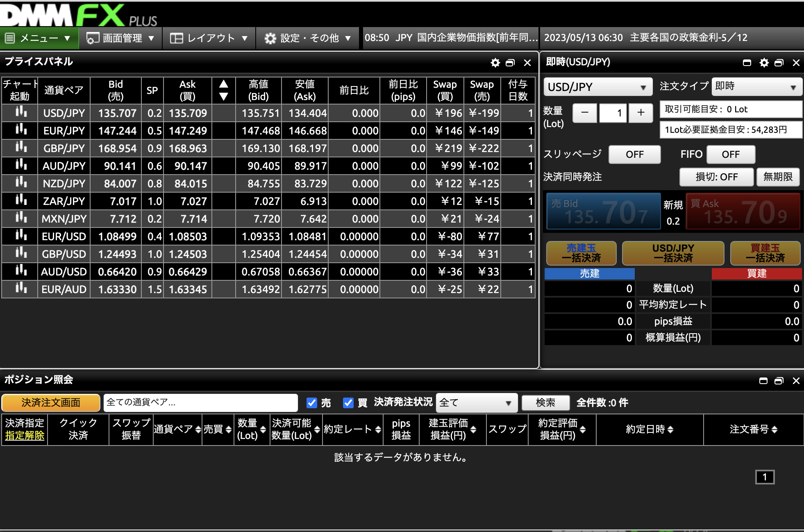This screenshot has width=804, height=532.
Task: Open レイアウト dropdown menu
Action: (209, 38)
